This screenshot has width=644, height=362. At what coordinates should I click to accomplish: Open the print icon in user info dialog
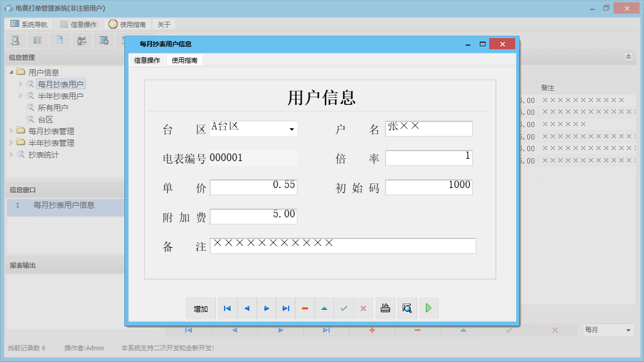pyautogui.click(x=385, y=308)
